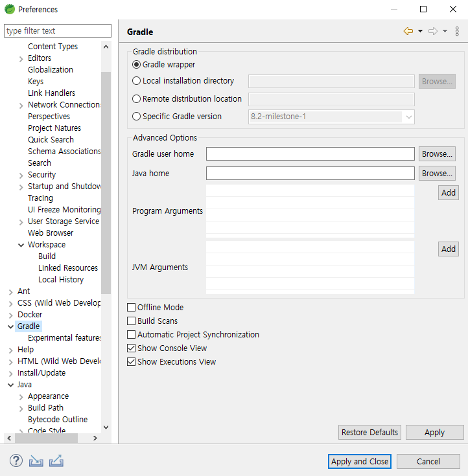Screen dimensions: 468x476
Task: Click the help question mark icon
Action: tap(16, 460)
